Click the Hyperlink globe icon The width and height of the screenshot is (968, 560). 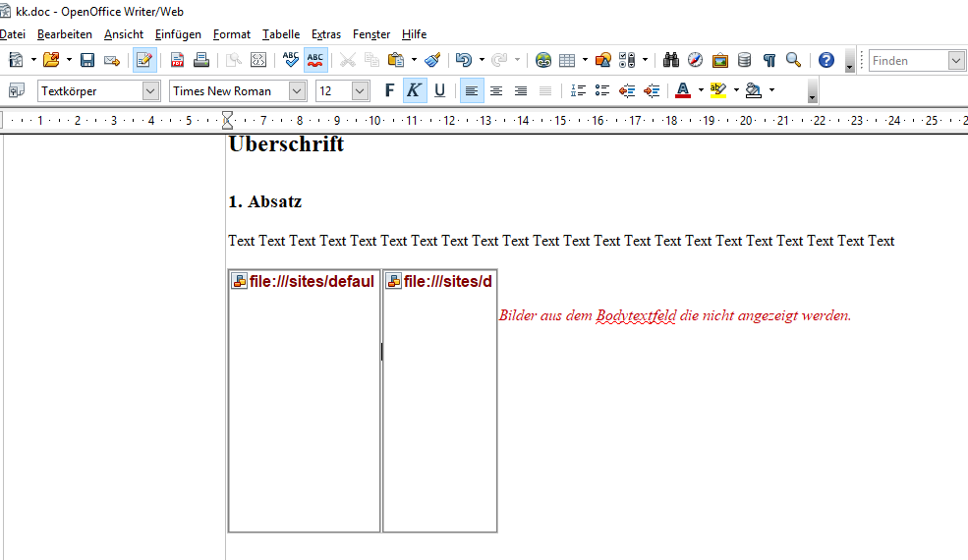coord(543,60)
